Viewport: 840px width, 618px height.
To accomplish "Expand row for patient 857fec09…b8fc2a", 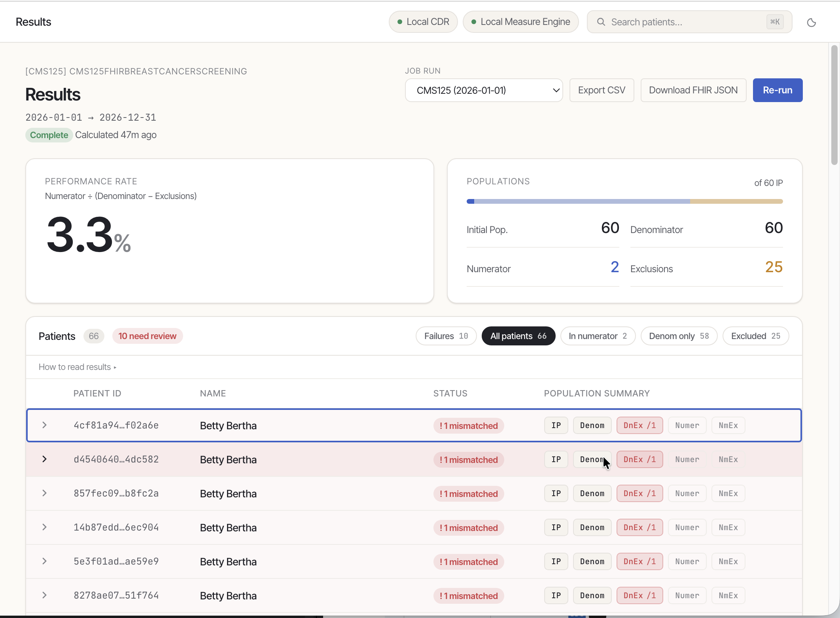I will [x=44, y=493].
